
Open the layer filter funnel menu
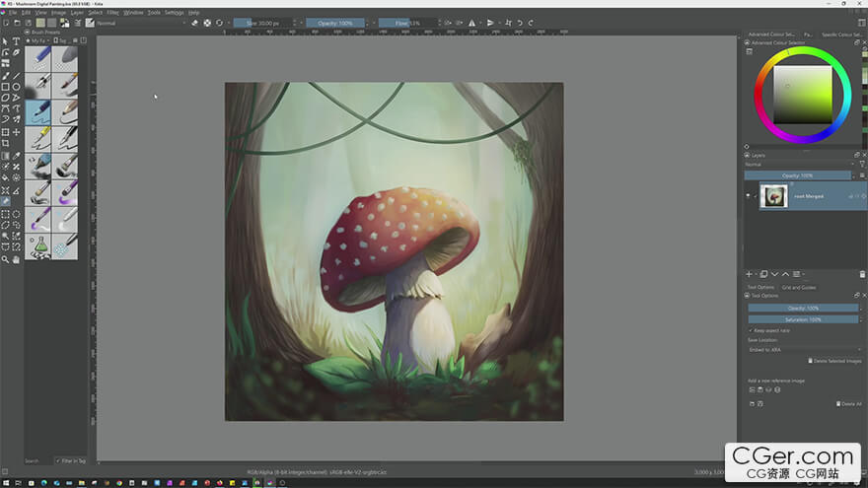tap(862, 165)
